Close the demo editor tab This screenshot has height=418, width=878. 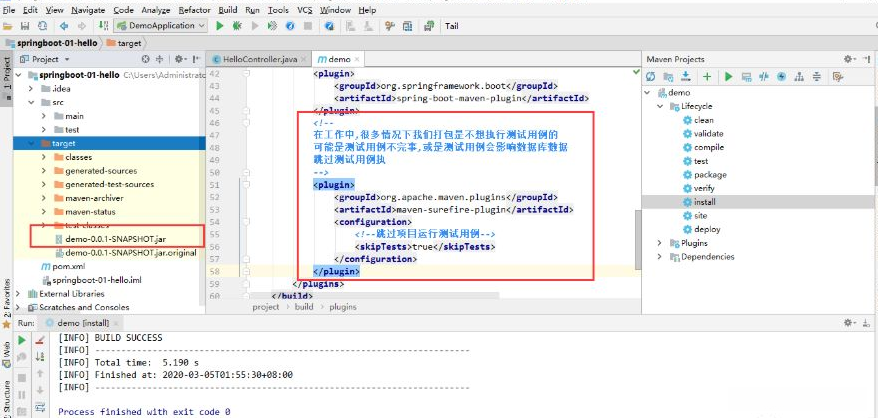[357, 59]
